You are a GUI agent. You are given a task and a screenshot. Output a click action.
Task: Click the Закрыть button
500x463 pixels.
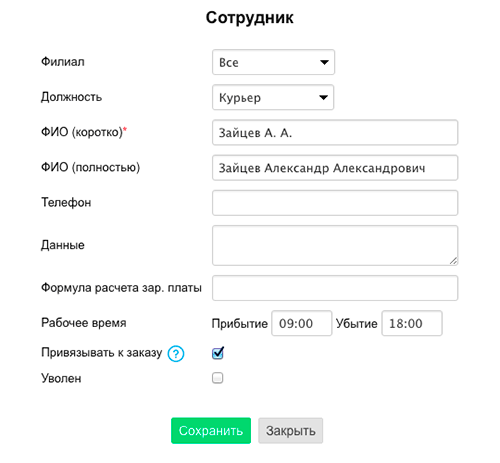[x=291, y=431]
